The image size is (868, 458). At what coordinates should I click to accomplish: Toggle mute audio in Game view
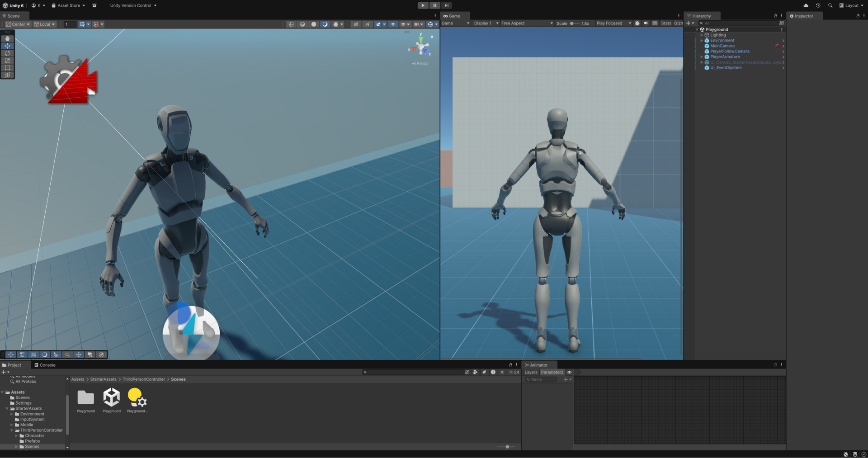(x=646, y=23)
